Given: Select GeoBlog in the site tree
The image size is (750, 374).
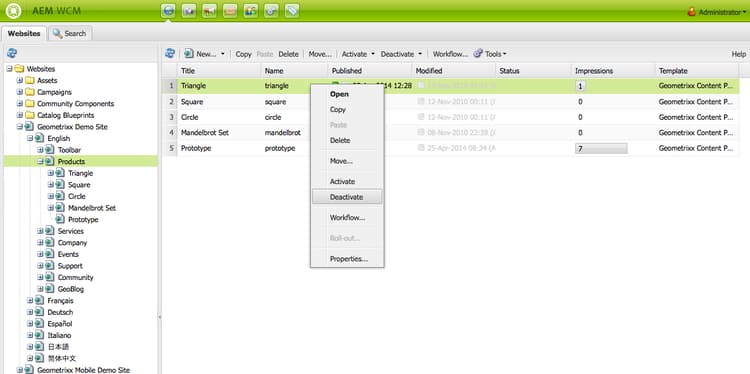Looking at the screenshot, I should 71,289.
